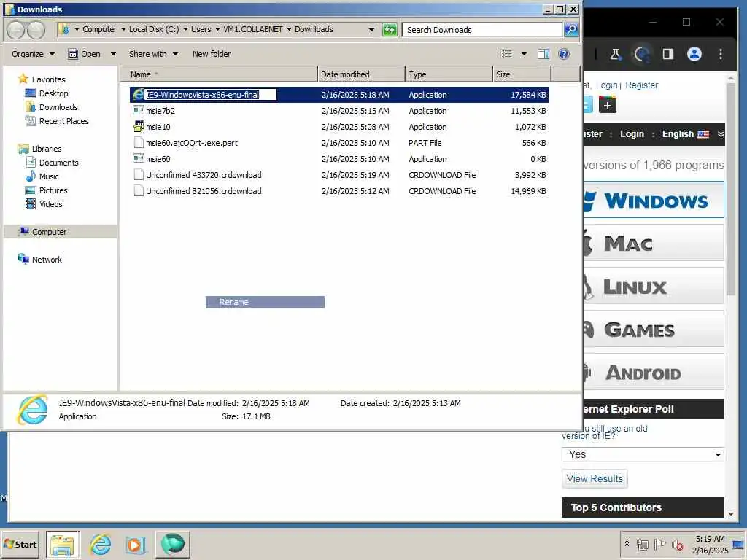Show hidden system tray icons
This screenshot has width=747, height=560.
(627, 543)
